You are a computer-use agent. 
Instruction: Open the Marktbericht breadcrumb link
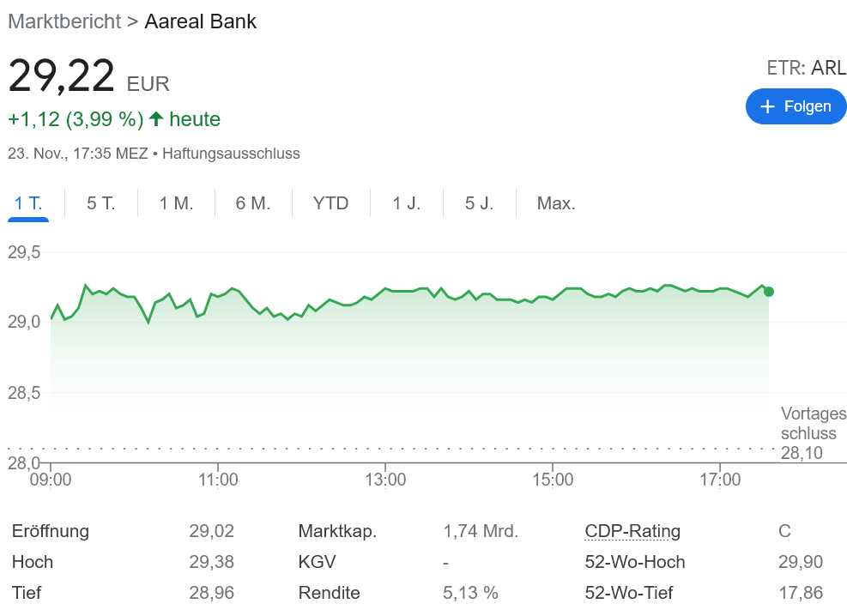pyautogui.click(x=64, y=21)
